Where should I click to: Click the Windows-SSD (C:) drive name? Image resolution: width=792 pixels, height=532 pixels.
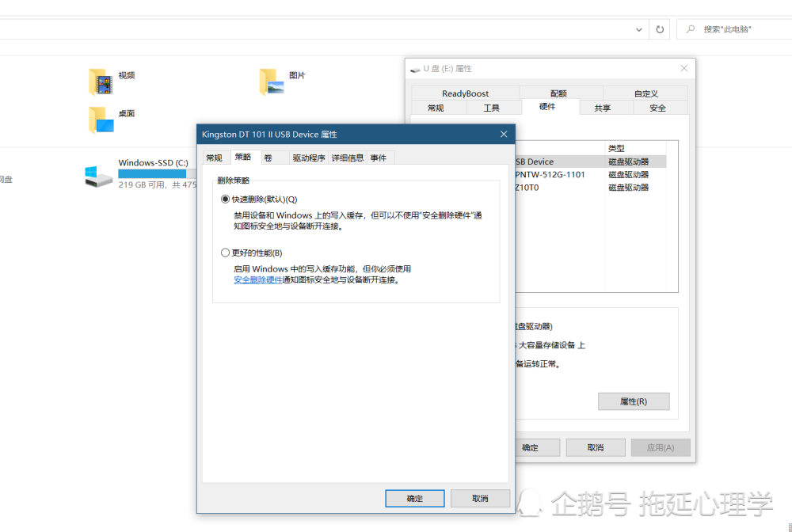pyautogui.click(x=154, y=162)
